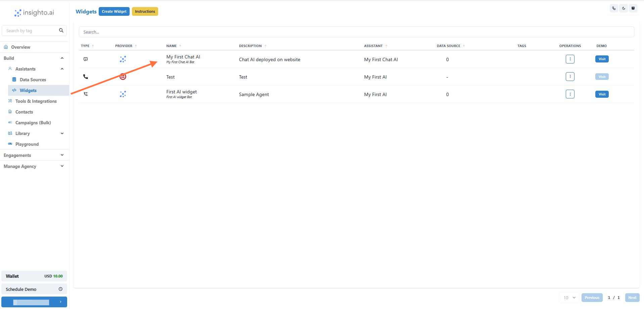
Task: Open the account menu at sidebar bottom
Action: (34, 302)
